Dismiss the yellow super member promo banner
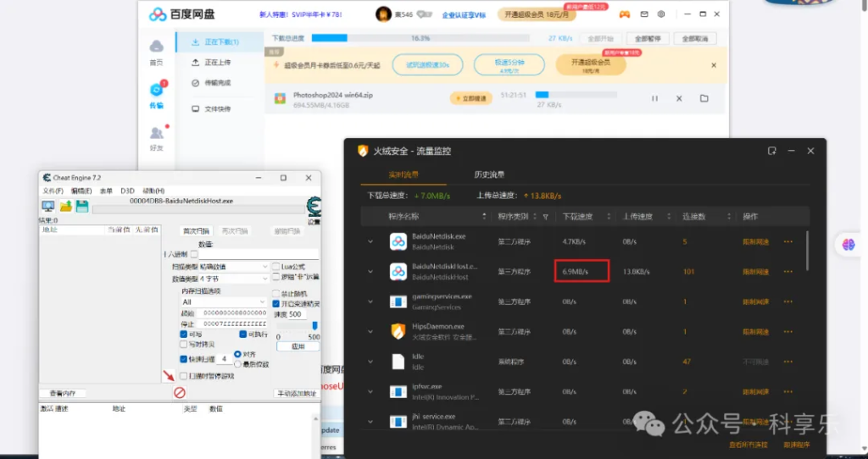 coord(714,65)
